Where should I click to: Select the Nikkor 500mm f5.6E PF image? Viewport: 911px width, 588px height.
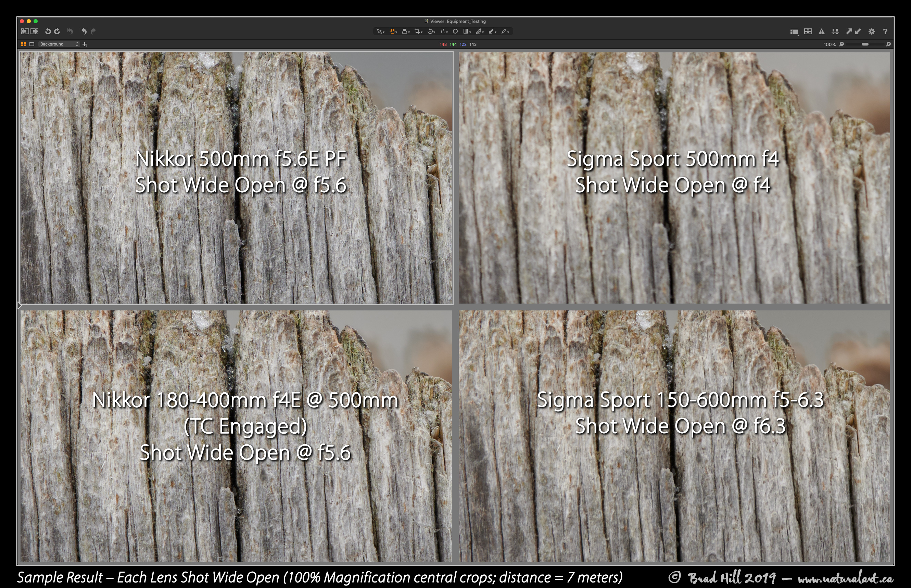pos(236,178)
